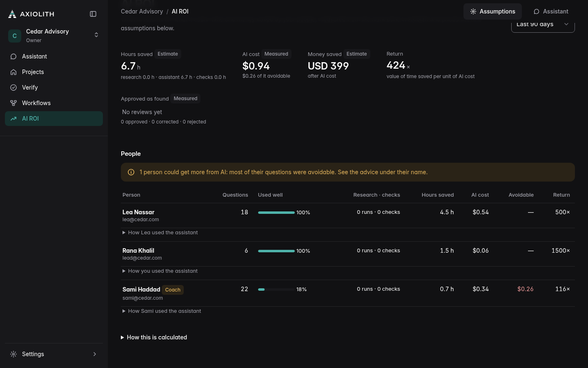588x368 pixels.
Task: Click the Cedar Advisory avatar C
Action: point(15,36)
